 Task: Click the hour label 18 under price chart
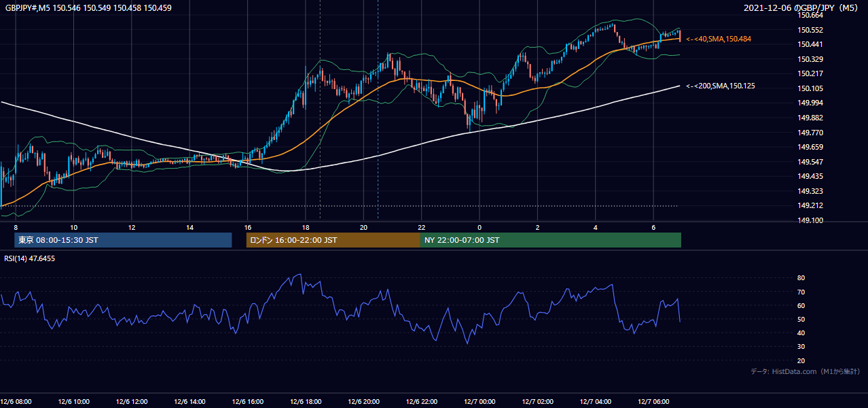[306, 227]
